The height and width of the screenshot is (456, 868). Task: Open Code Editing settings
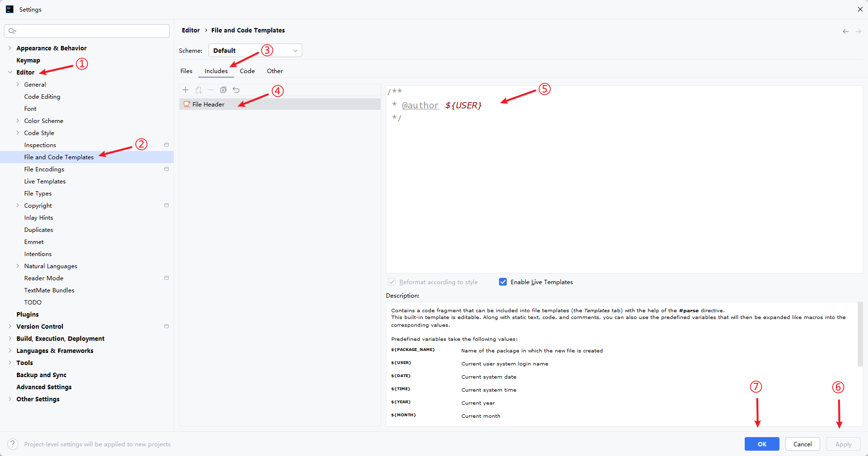(42, 96)
